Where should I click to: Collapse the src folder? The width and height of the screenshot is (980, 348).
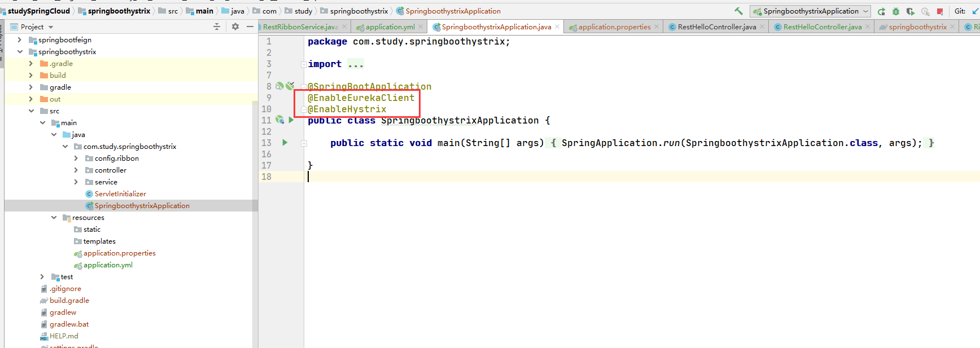31,111
